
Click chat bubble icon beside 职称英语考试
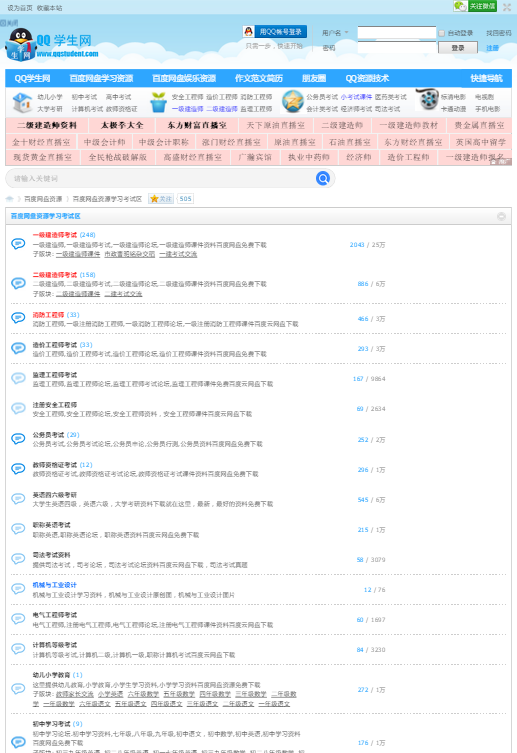(18, 529)
